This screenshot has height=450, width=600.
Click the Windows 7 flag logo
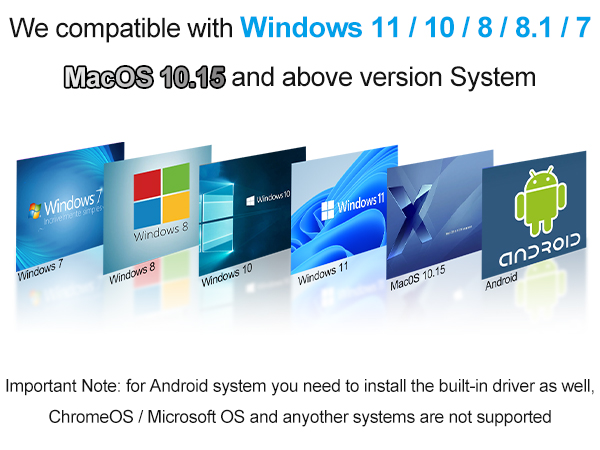35,210
